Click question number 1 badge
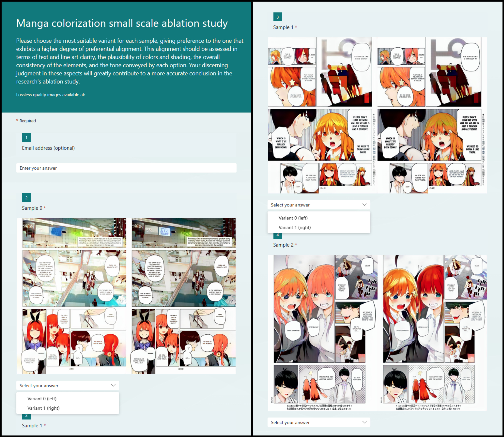 (x=26, y=137)
